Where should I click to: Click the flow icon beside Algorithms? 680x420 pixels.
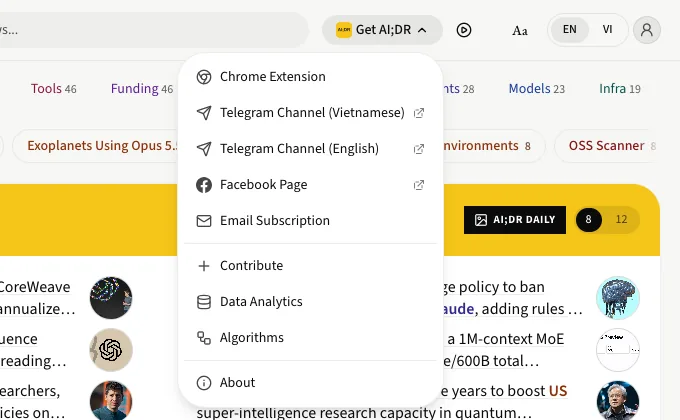[204, 338]
